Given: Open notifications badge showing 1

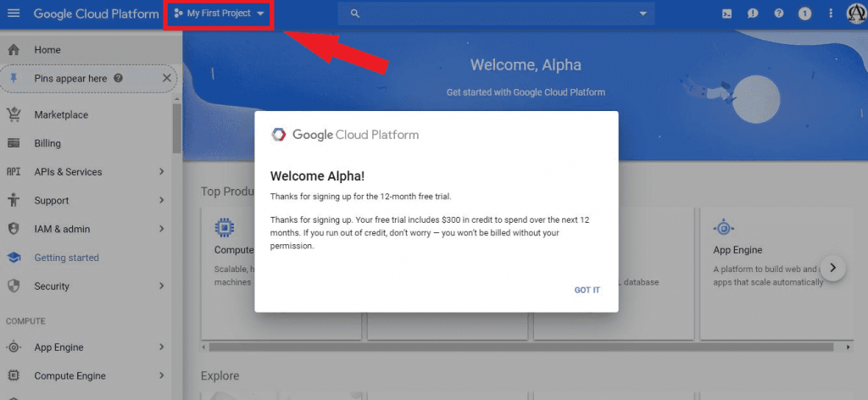Looking at the screenshot, I should [805, 14].
